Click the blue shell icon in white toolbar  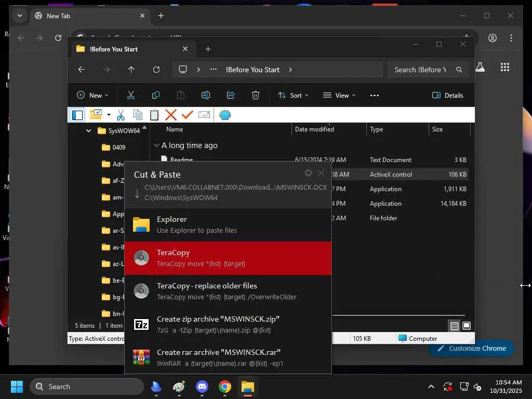(225, 115)
